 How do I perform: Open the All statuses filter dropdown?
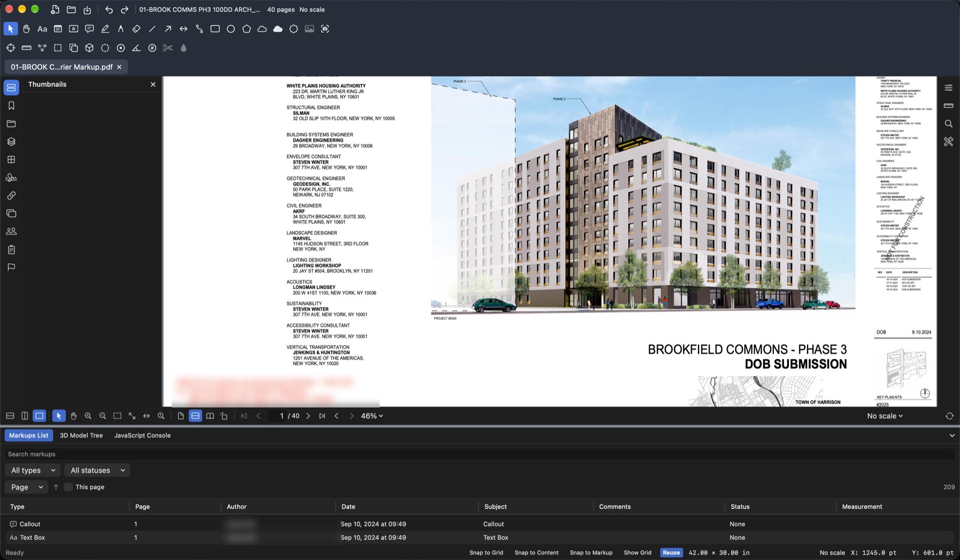[x=97, y=470]
